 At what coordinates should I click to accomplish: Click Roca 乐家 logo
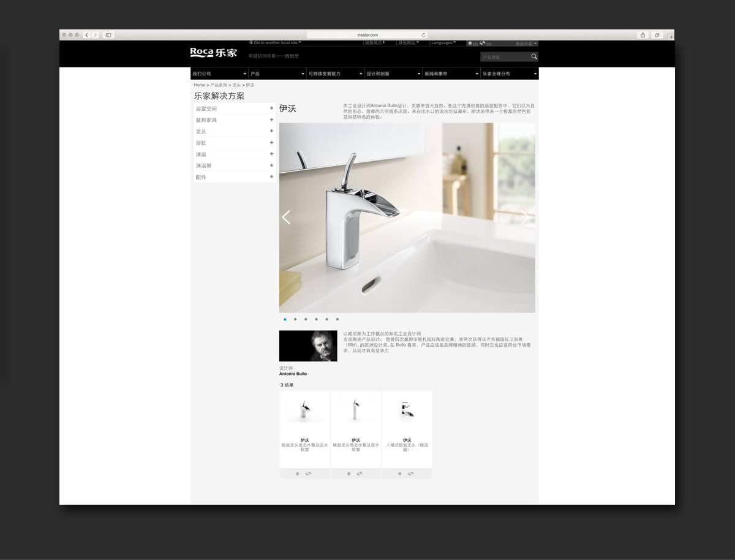[213, 53]
